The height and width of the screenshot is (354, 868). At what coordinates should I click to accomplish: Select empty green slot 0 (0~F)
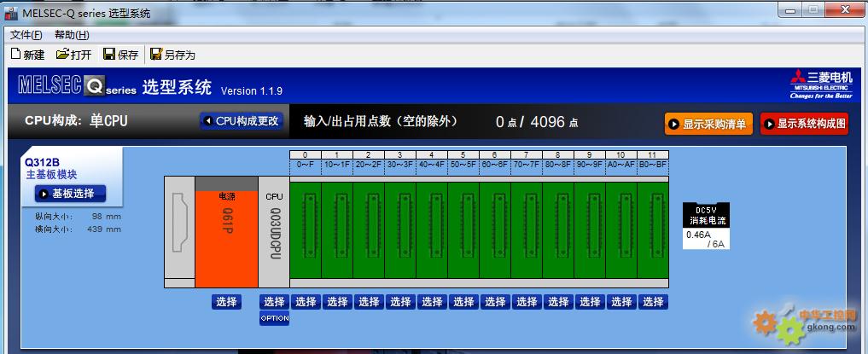click(306, 230)
